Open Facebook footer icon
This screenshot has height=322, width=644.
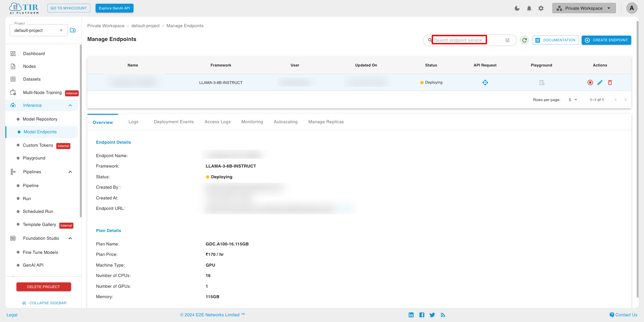point(422,315)
